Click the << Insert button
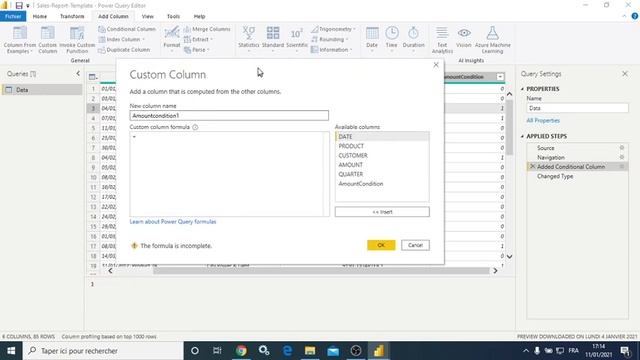 (382, 212)
